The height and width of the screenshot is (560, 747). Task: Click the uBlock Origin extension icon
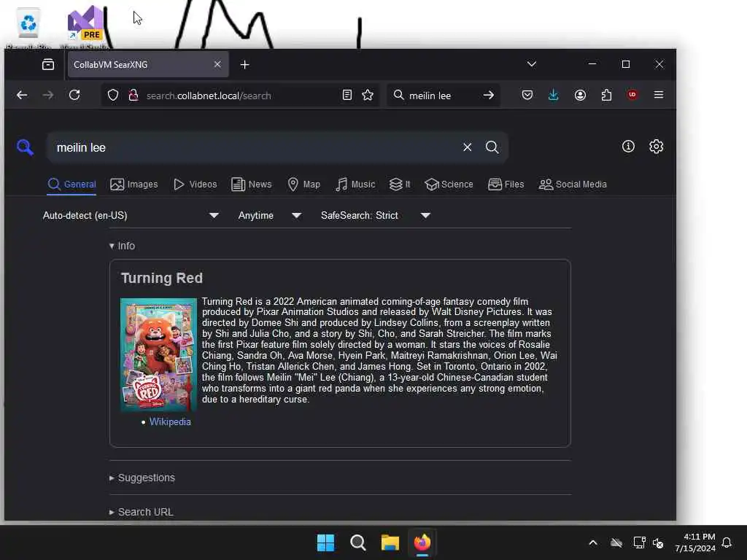tap(632, 95)
